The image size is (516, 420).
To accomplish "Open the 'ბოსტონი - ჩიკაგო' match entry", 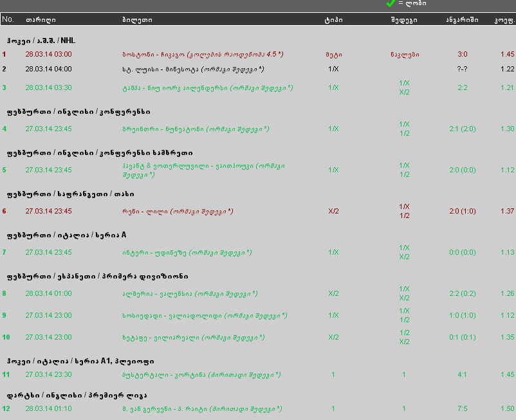I will click(203, 54).
